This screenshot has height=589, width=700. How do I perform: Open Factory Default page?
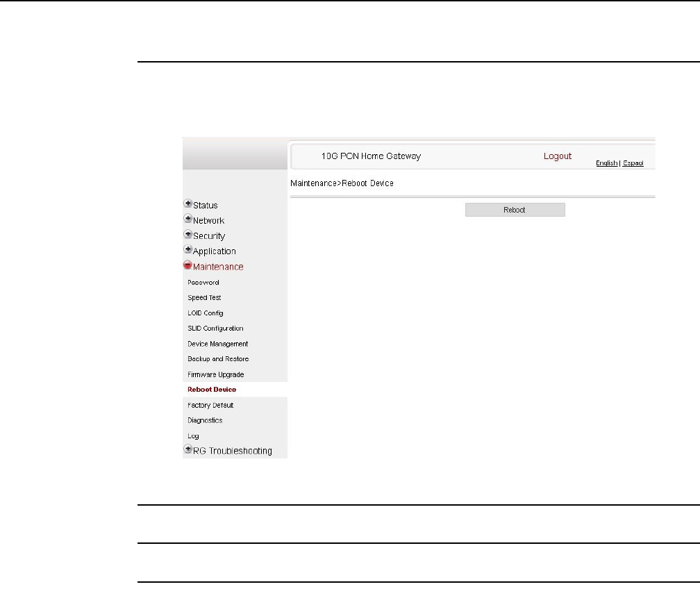point(210,406)
